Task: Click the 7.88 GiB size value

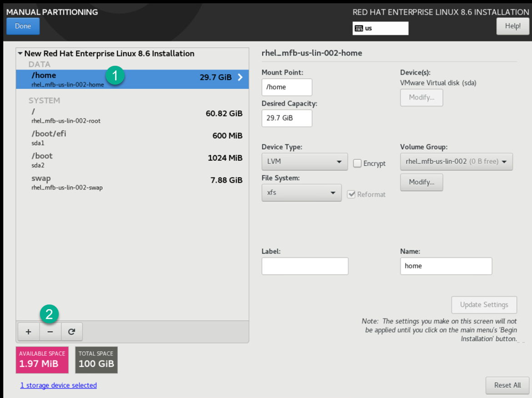Action: tap(226, 180)
